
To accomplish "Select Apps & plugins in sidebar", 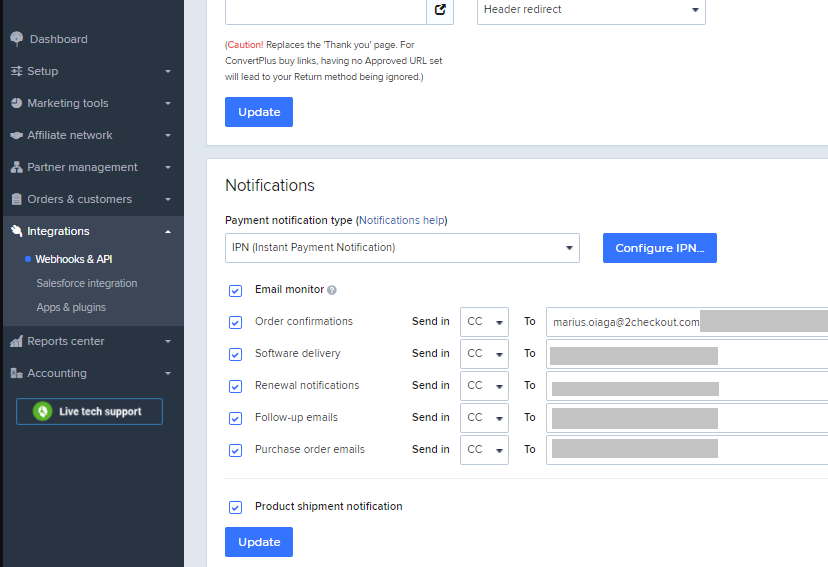I will (x=71, y=307).
